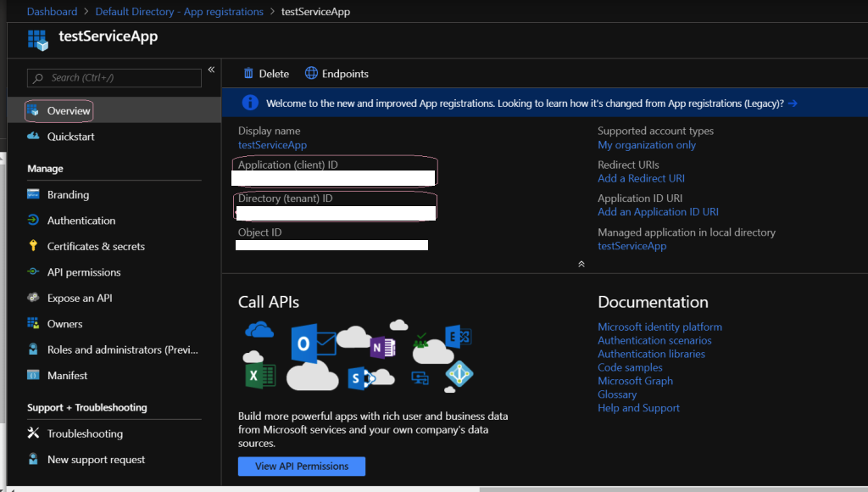Open Owners in the Manage section
The width and height of the screenshot is (868, 492).
click(x=64, y=324)
